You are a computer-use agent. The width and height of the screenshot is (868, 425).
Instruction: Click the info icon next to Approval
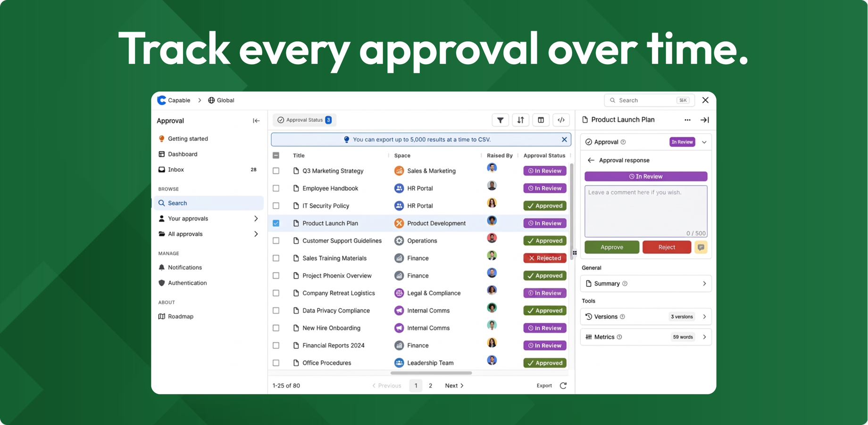[623, 142]
